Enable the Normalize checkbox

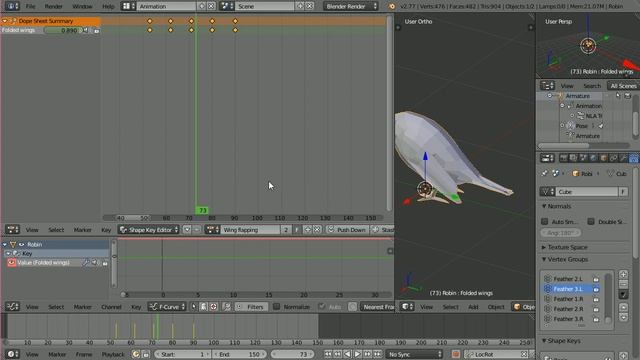[x=276, y=307]
